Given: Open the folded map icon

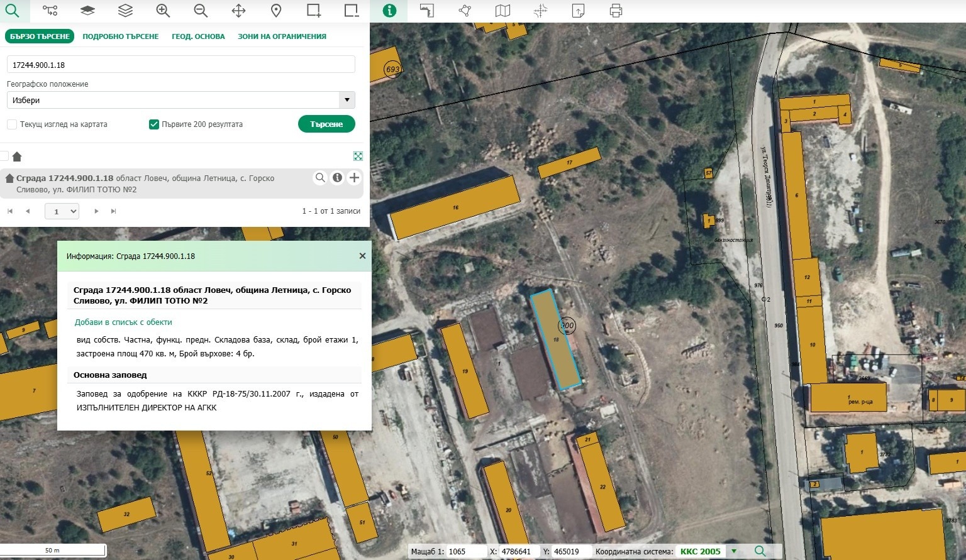Looking at the screenshot, I should pyautogui.click(x=502, y=11).
